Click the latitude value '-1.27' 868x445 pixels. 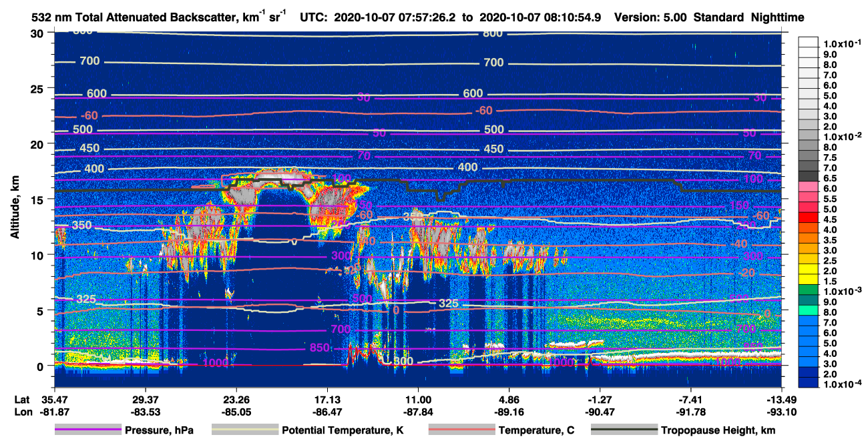600,399
